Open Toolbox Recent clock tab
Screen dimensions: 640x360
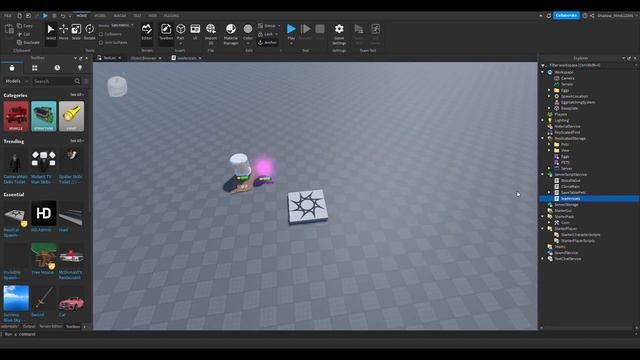(57, 68)
